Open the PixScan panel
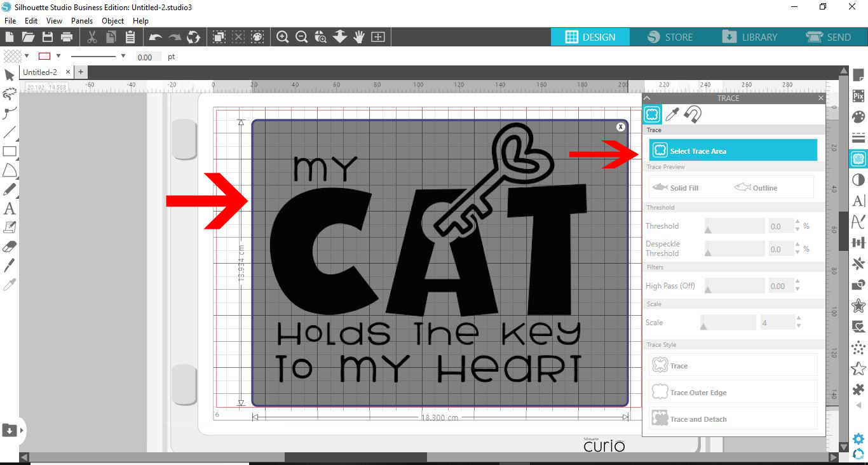The image size is (868, 465). pos(858,97)
